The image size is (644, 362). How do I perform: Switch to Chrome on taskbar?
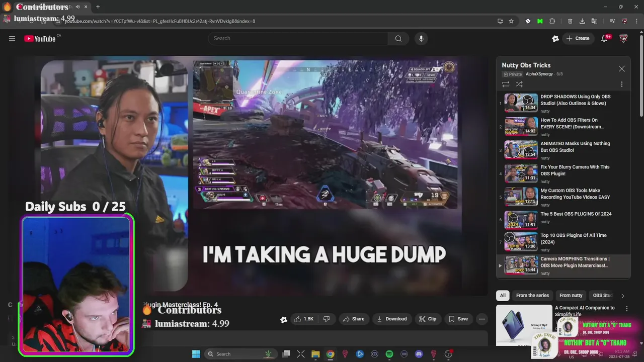click(330, 354)
